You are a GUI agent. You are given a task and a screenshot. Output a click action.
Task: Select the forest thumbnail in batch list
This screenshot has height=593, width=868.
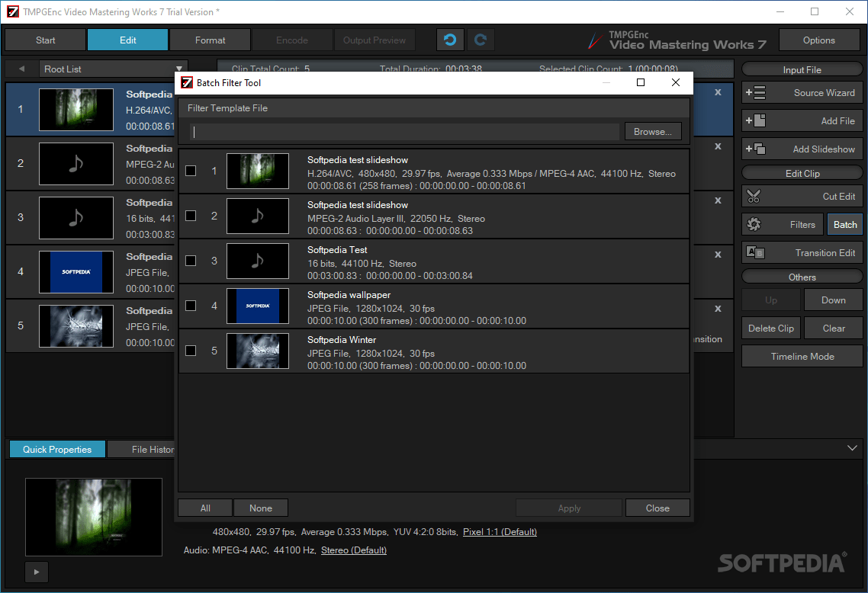(x=257, y=171)
